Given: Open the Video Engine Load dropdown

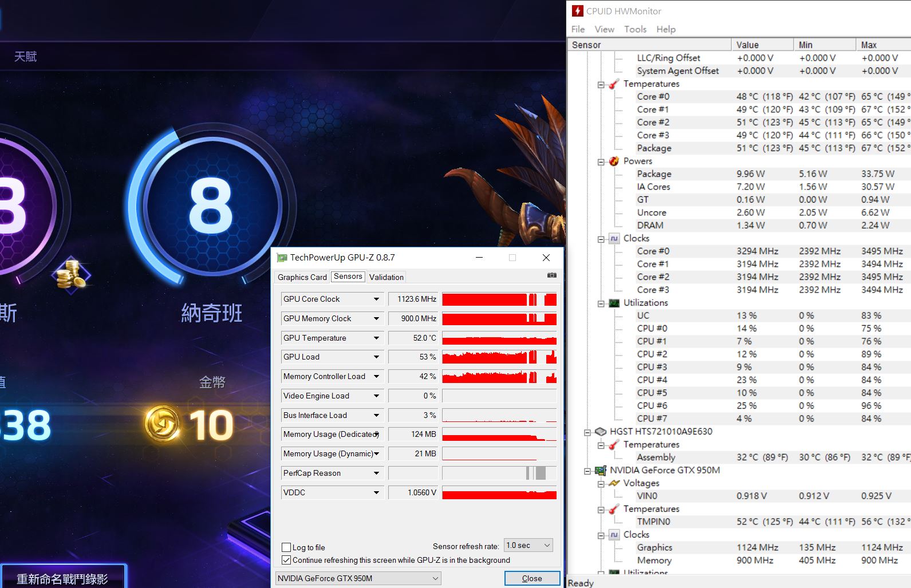Looking at the screenshot, I should coord(376,396).
